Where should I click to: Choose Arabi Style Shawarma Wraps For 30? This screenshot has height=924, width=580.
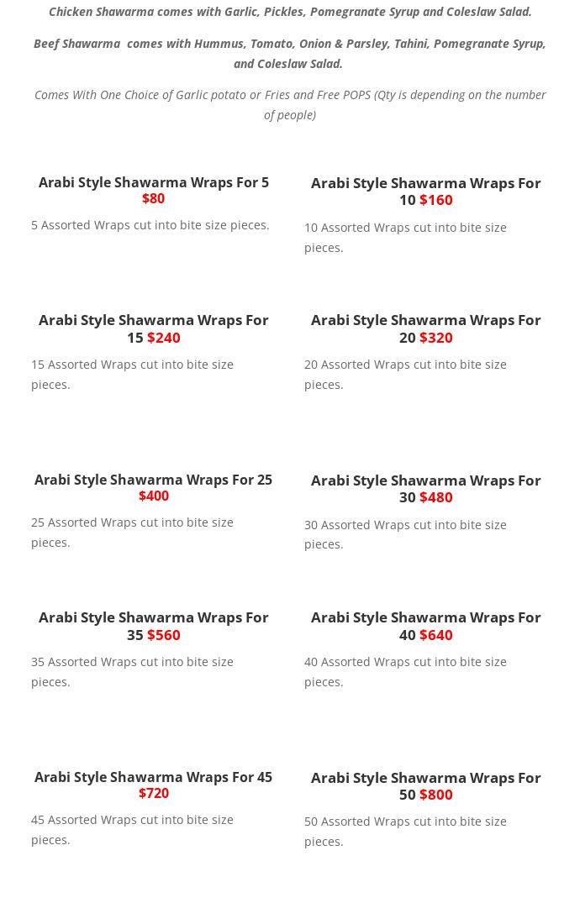(425, 480)
